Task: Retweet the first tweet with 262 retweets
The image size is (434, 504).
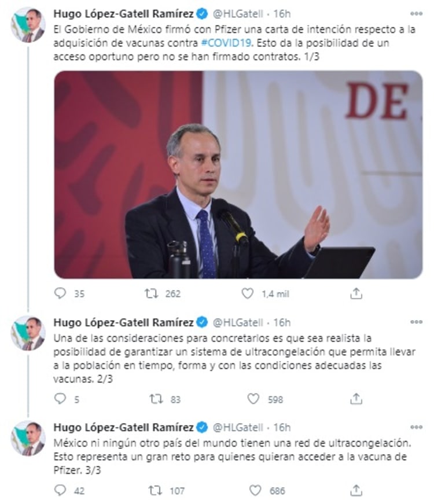Action: pyautogui.click(x=151, y=293)
